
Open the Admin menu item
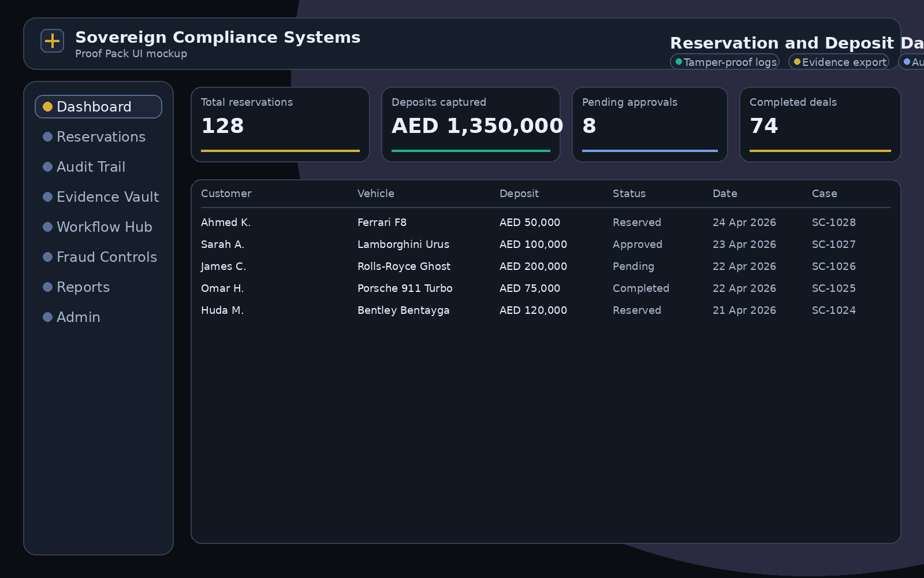78,317
